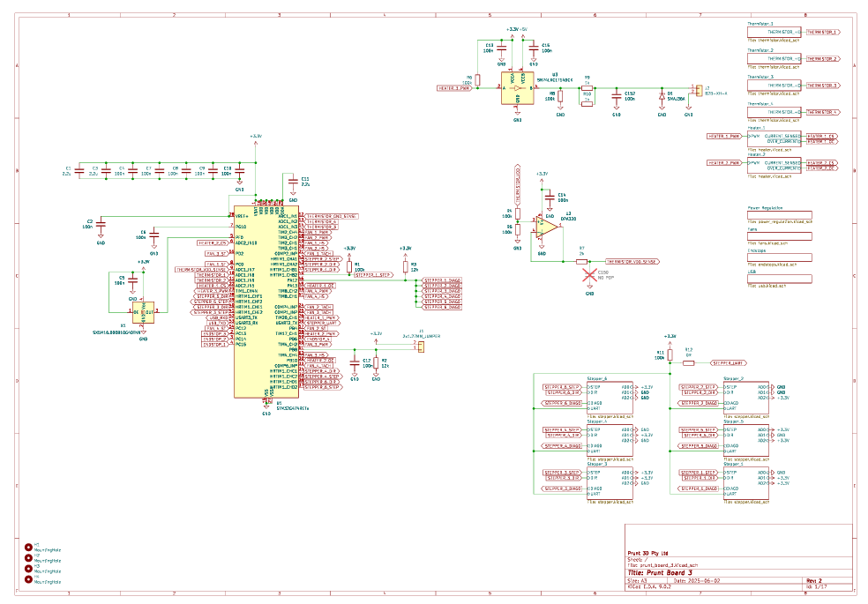Screen dimensions: 868x604
Task: Open the USB sheet block
Action: point(780,279)
